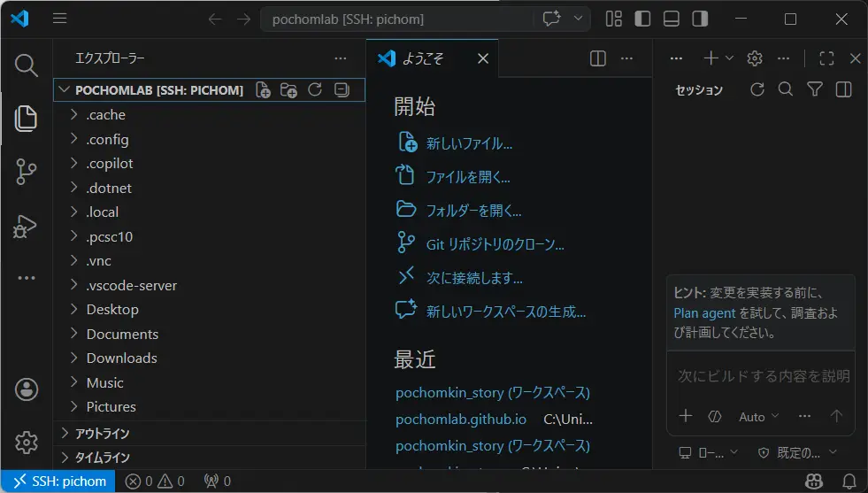Viewport: 868px width, 493px height.
Task: Open the Explorer view icon
Action: pos(26,119)
